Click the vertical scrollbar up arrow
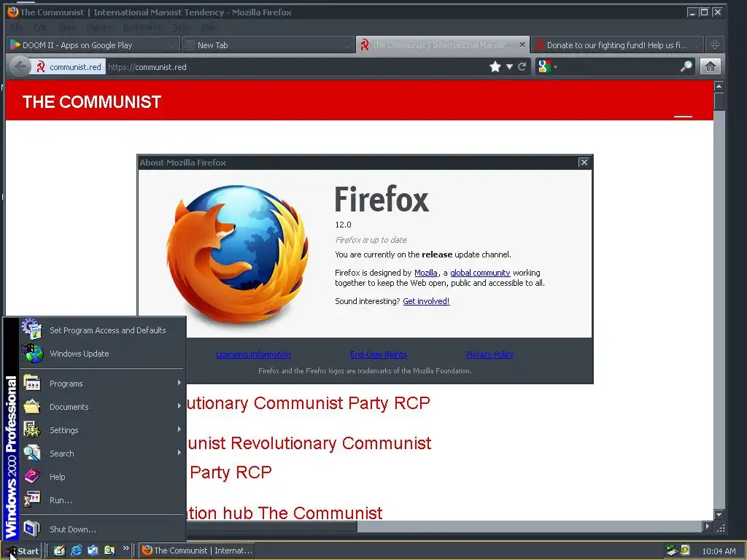 pos(719,86)
